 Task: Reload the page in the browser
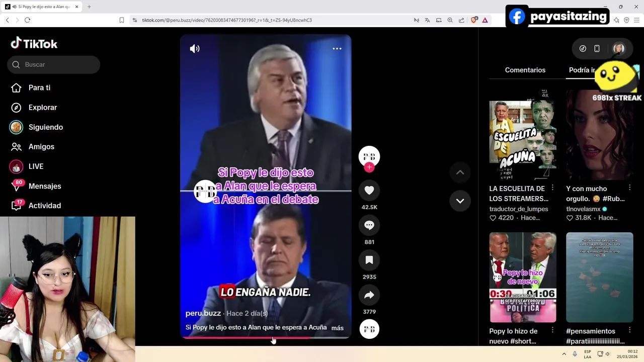click(27, 20)
